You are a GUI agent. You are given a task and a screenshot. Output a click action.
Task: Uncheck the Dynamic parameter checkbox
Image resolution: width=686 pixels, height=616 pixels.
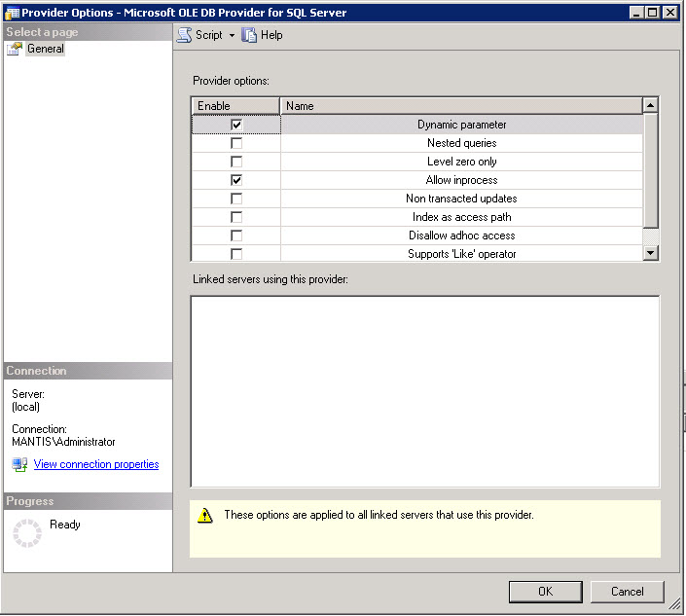(x=236, y=125)
